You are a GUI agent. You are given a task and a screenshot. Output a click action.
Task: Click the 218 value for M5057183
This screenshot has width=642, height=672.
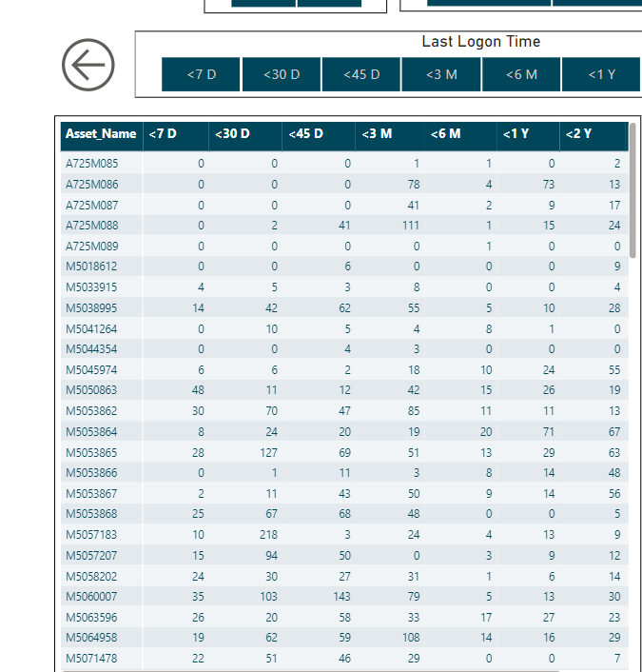[x=268, y=535]
